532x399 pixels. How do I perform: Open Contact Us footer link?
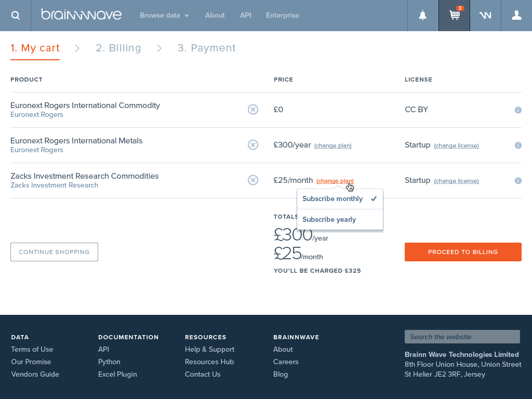click(203, 375)
